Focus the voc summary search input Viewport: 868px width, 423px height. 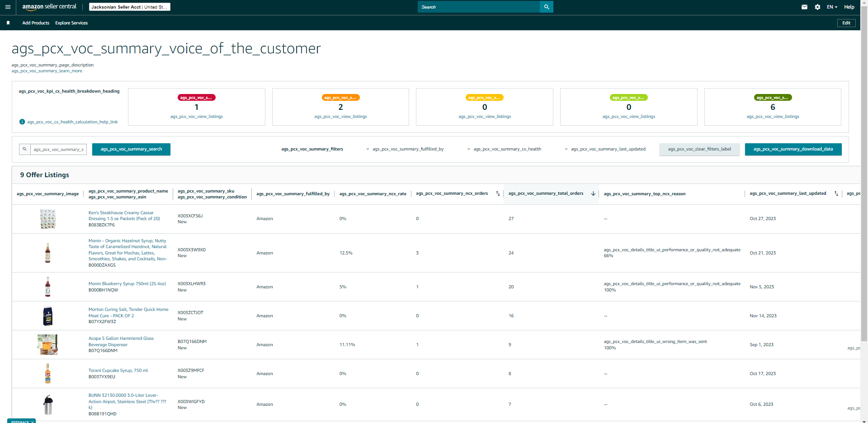point(58,149)
